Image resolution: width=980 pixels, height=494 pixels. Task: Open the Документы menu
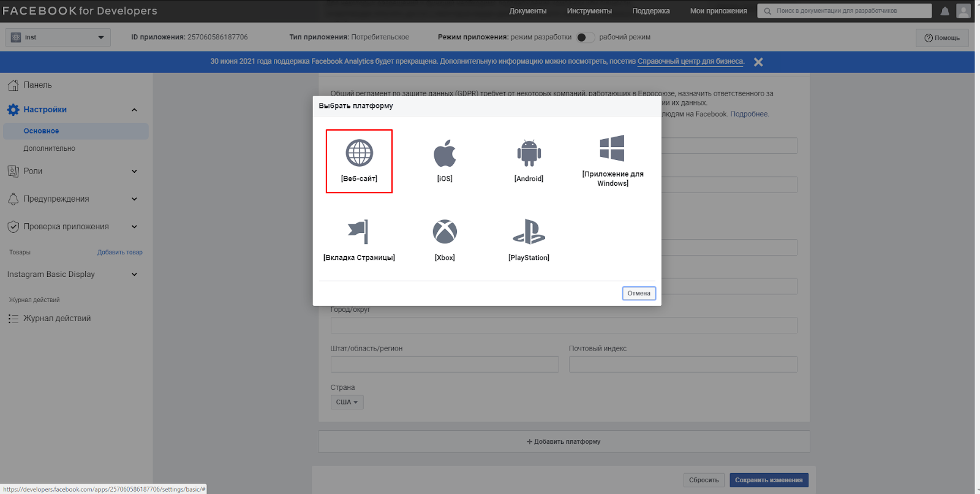(x=527, y=11)
